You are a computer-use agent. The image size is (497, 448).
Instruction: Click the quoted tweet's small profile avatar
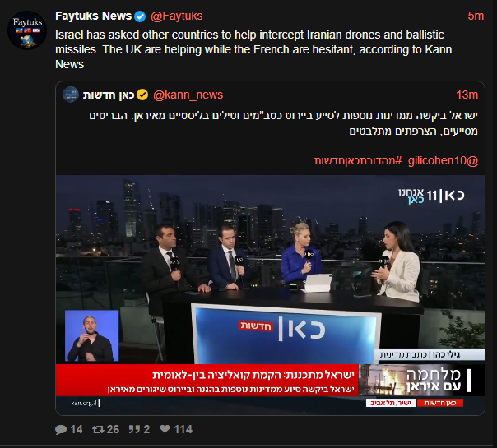pyautogui.click(x=71, y=95)
